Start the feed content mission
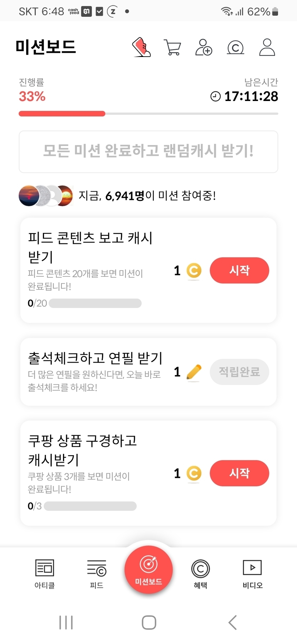 coord(239,270)
